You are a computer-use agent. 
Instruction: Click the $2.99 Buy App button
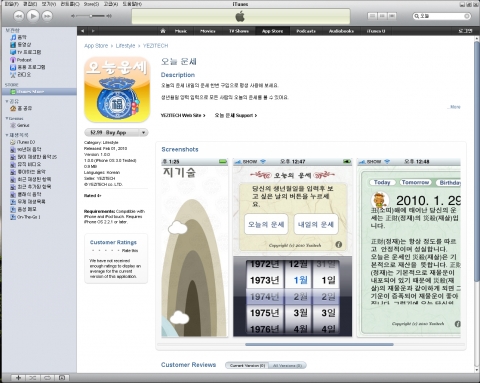pos(112,132)
